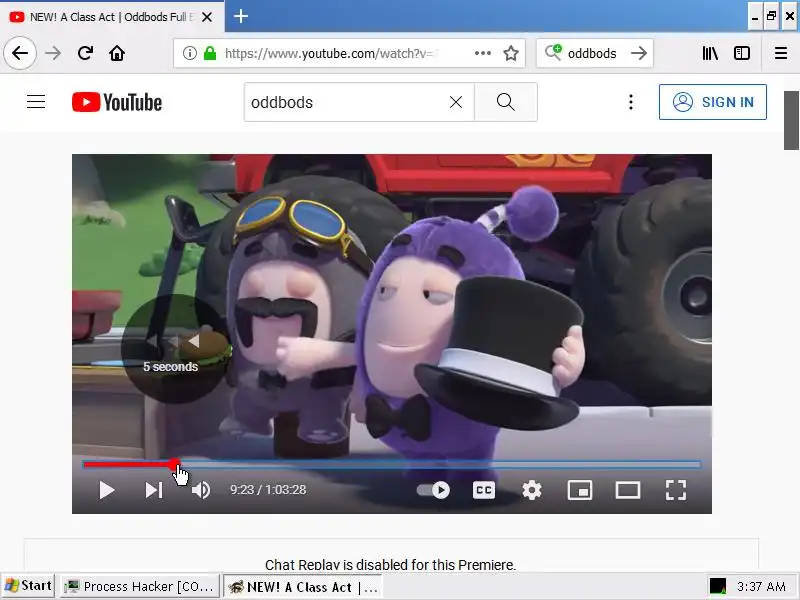Open the Windows Start menu

pyautogui.click(x=28, y=586)
